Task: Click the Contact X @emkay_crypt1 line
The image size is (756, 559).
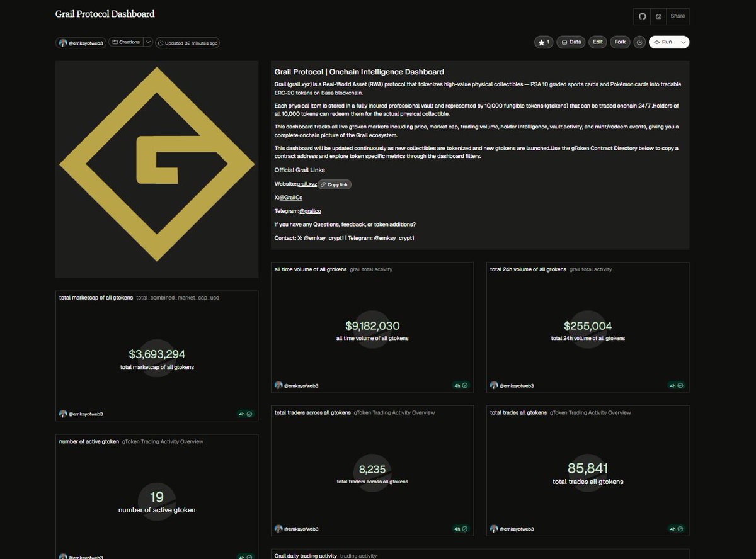Action: [x=344, y=238]
